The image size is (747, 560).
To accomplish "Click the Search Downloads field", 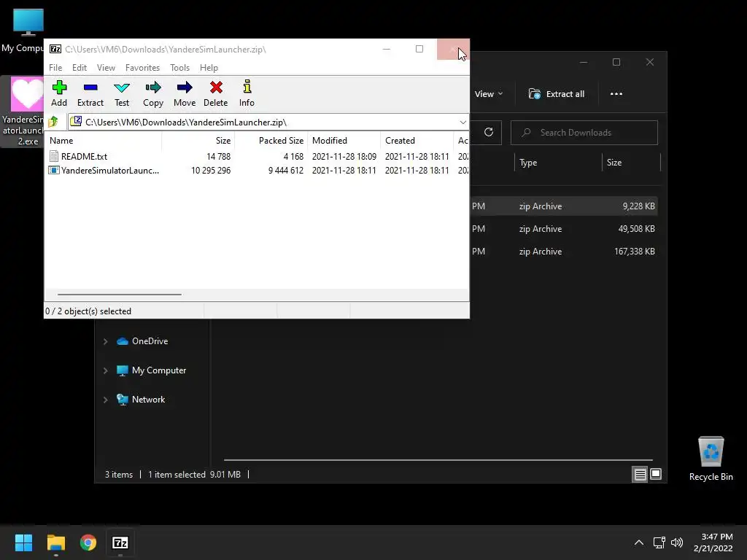I will click(584, 133).
